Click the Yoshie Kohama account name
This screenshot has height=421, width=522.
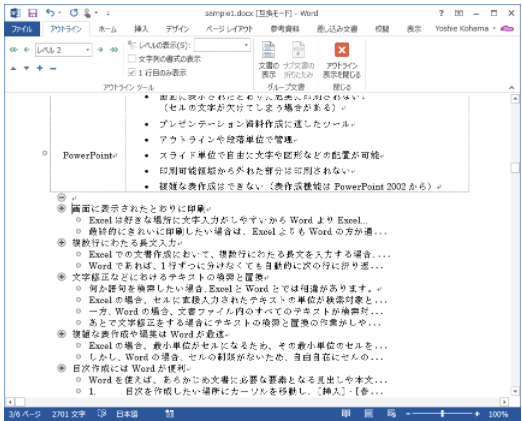(x=462, y=29)
